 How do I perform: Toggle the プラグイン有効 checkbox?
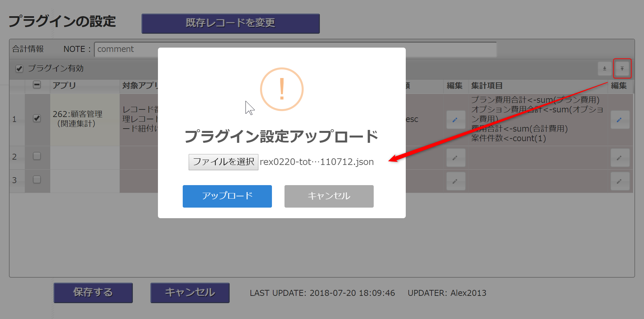[19, 69]
